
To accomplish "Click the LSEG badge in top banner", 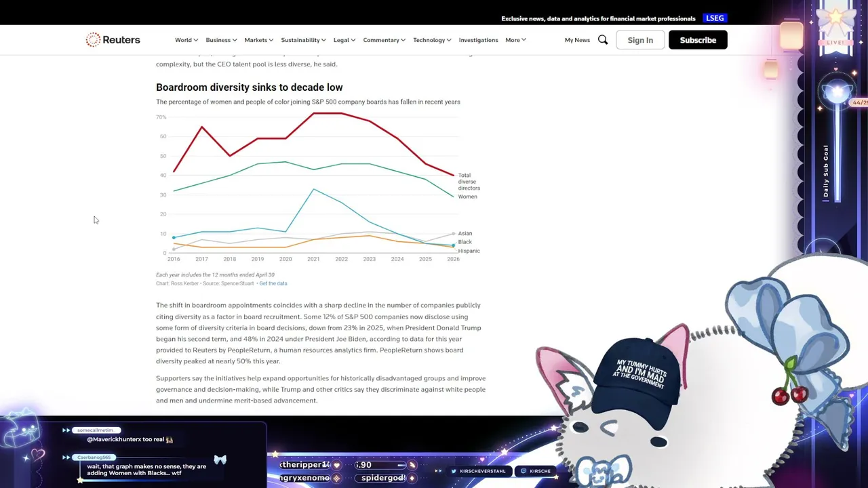I will tap(715, 18).
